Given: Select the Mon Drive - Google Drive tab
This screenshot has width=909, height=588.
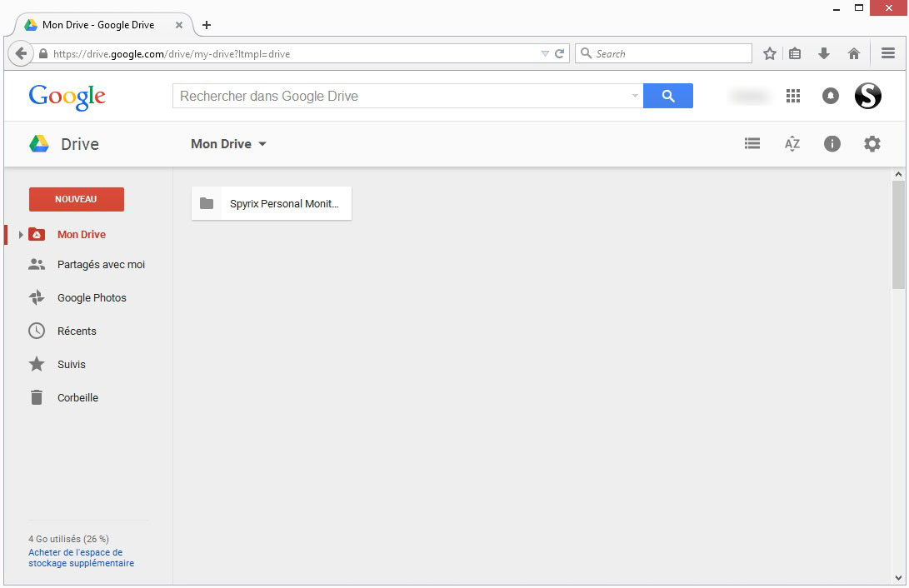Looking at the screenshot, I should coord(98,25).
